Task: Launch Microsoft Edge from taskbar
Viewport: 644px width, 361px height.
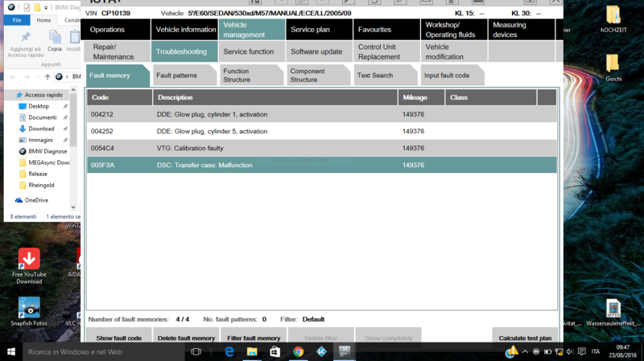Action: click(x=229, y=351)
